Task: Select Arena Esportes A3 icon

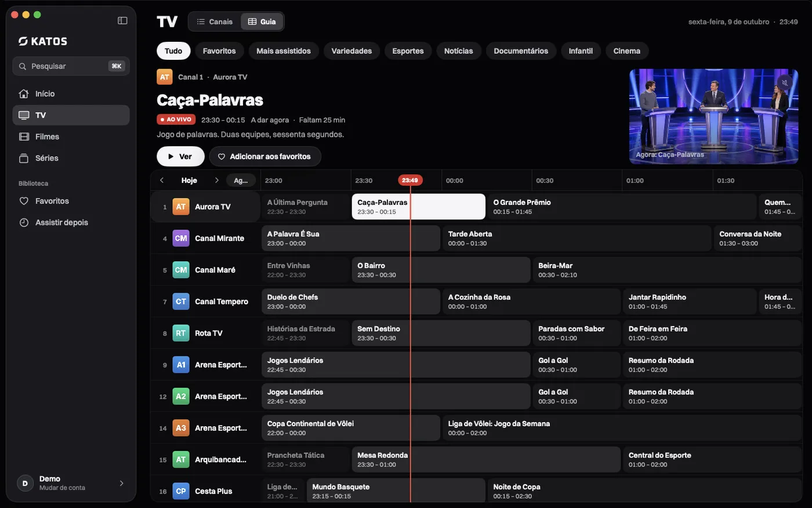Action: tap(181, 428)
